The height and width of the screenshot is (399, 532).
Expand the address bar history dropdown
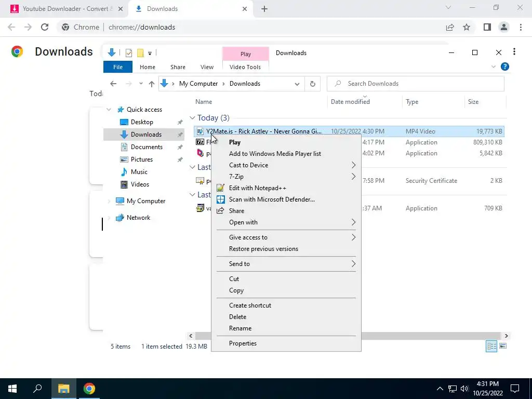(x=297, y=84)
